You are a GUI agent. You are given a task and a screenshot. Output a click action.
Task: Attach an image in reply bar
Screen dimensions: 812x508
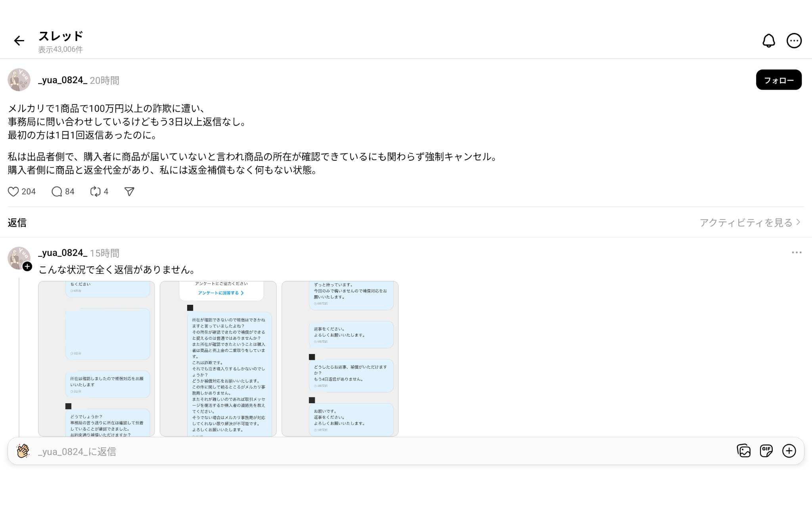click(743, 451)
